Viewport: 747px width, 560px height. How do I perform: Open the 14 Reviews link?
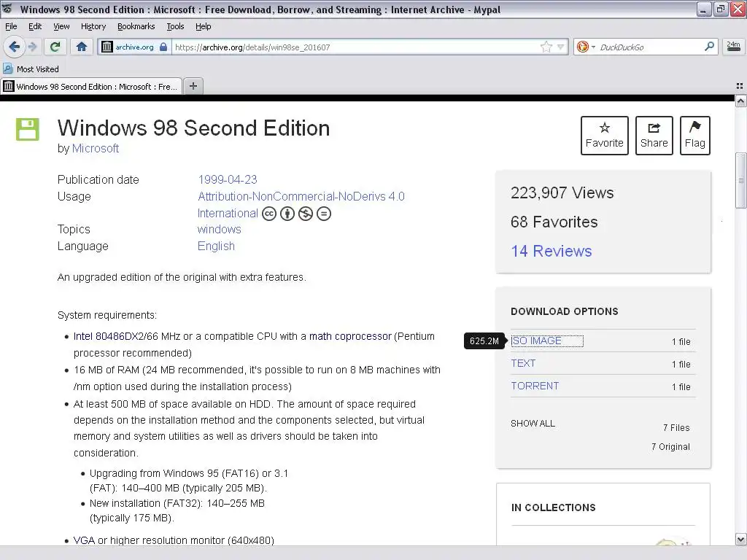551,251
